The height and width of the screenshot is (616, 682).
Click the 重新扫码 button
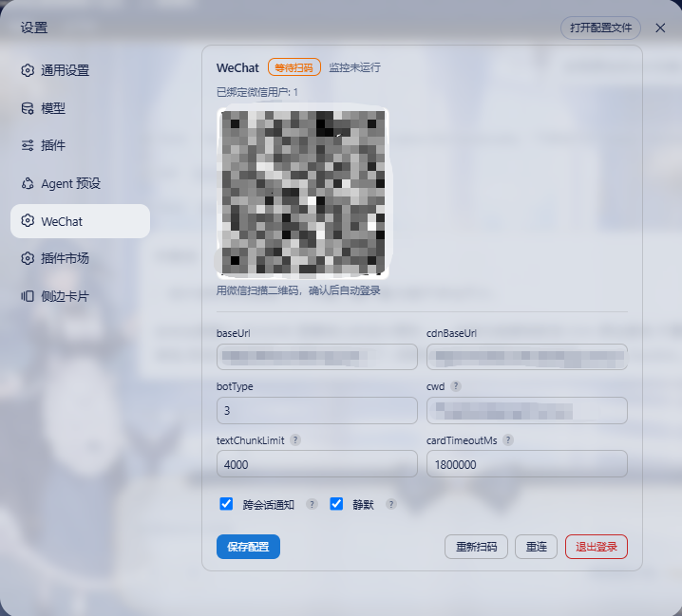476,547
